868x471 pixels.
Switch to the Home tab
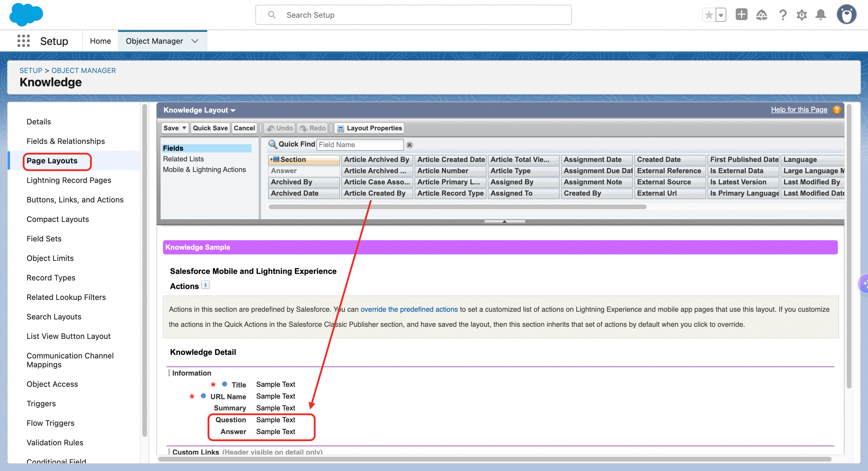pos(100,41)
